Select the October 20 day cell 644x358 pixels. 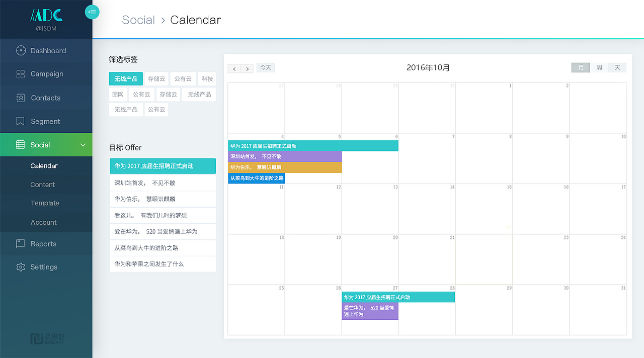(370, 259)
